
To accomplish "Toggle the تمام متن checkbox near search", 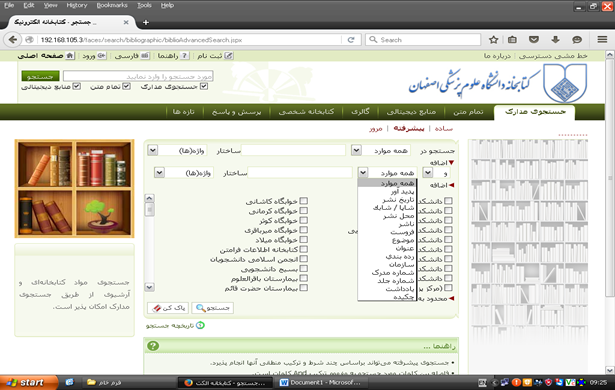I will [x=126, y=86].
